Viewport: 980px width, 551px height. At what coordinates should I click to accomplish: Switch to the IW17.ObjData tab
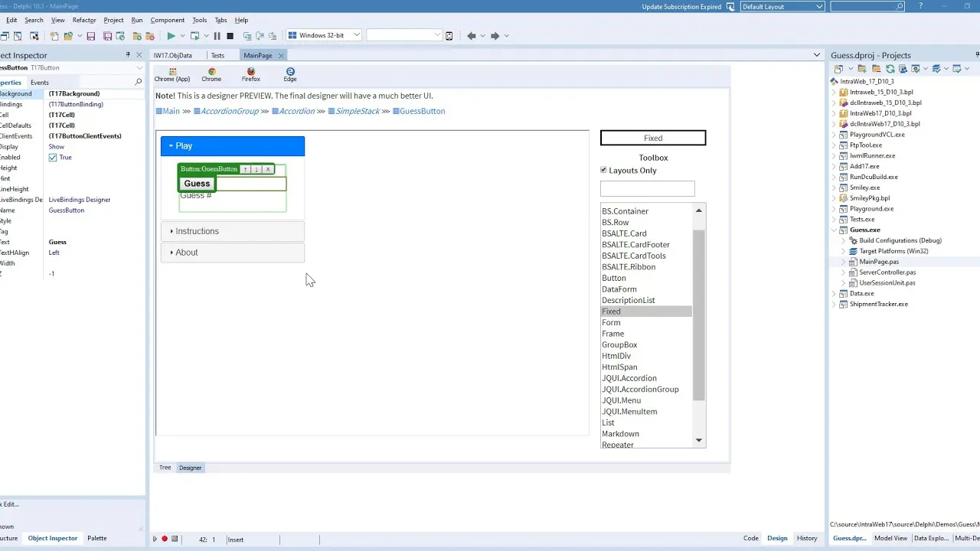(x=173, y=55)
